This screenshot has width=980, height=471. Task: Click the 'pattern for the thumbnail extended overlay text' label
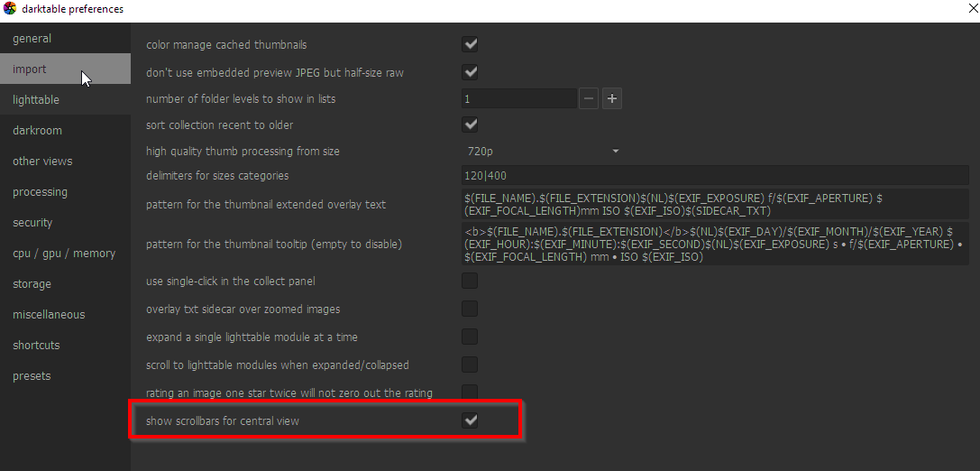[x=266, y=205]
